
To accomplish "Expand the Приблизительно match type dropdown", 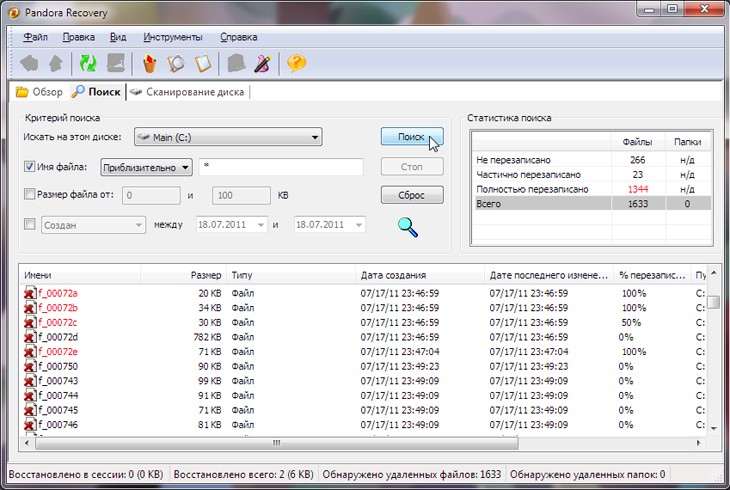I will [x=147, y=167].
